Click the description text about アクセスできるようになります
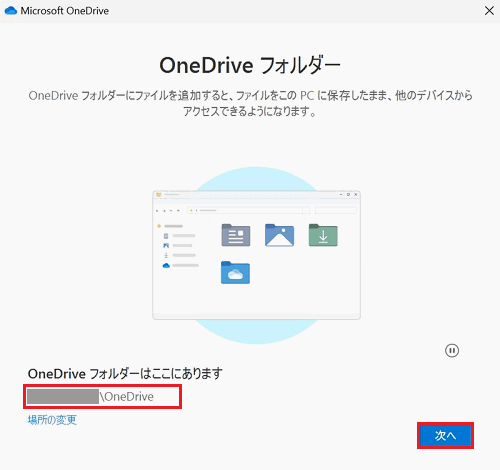Screen dimensions: 500x470 (x=250, y=103)
